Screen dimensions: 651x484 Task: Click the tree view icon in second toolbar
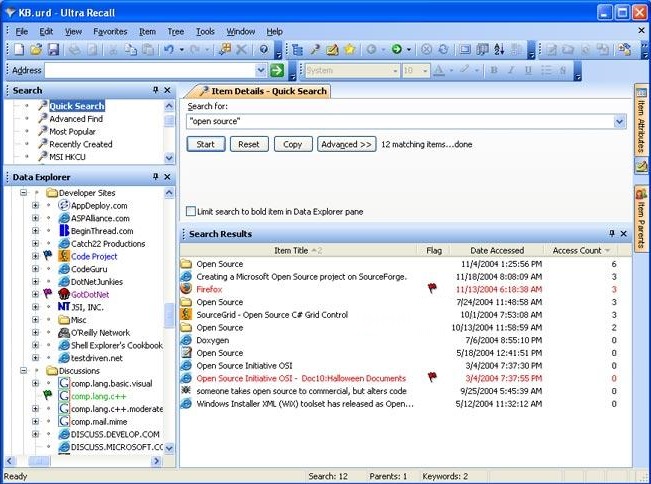[x=297, y=50]
